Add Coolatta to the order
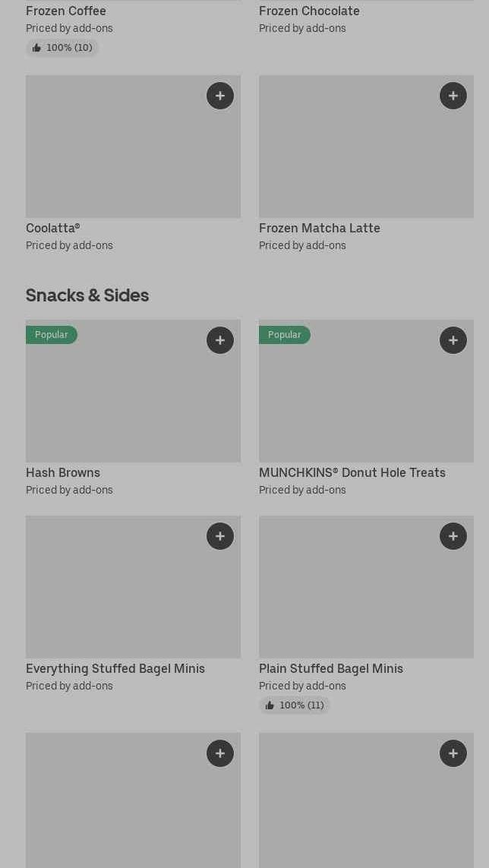This screenshot has height=868, width=489. tap(220, 96)
